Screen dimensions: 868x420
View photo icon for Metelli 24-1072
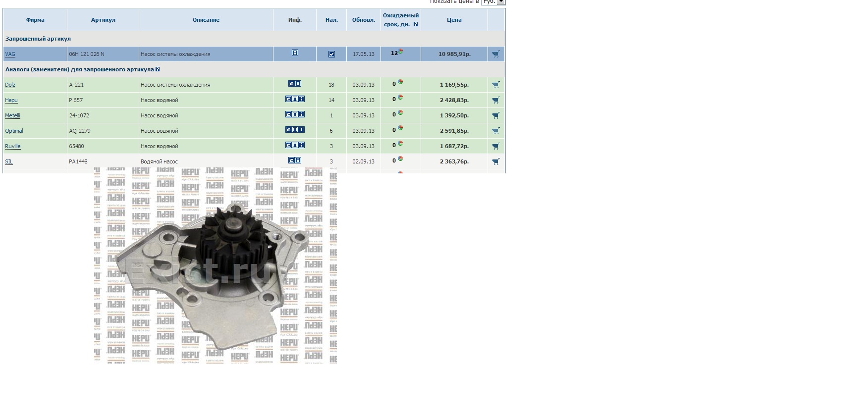click(288, 114)
